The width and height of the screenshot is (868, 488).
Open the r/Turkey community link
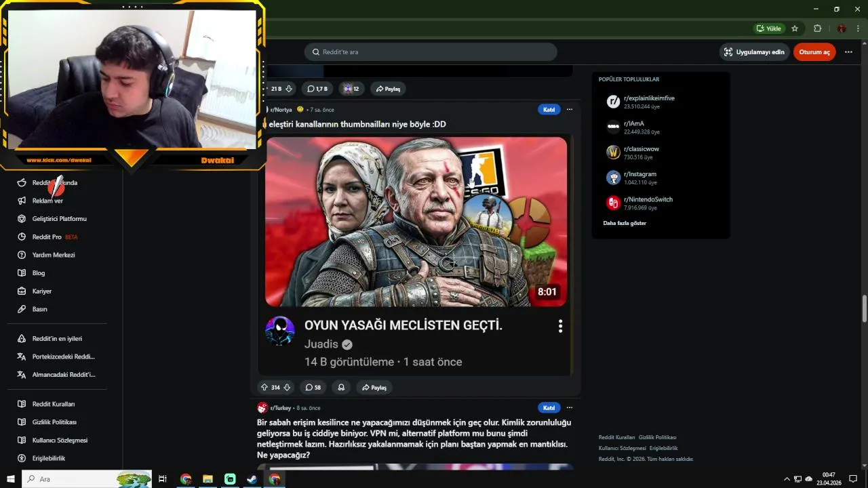pos(281,408)
